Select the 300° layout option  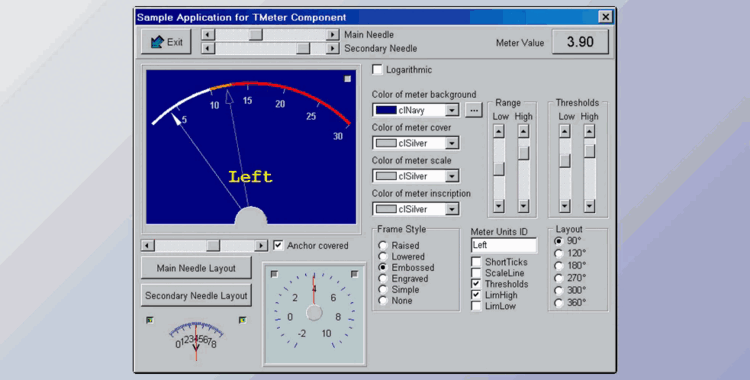tap(558, 291)
